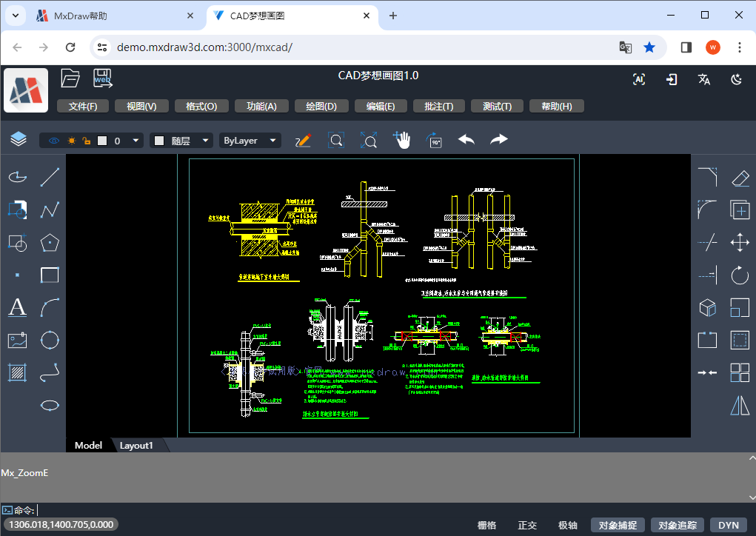Open the 绘图(D) menu
The width and height of the screenshot is (756, 536).
(x=321, y=105)
